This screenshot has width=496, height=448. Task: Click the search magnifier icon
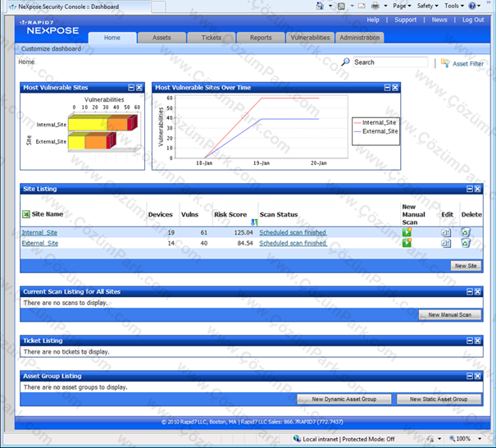pos(345,62)
